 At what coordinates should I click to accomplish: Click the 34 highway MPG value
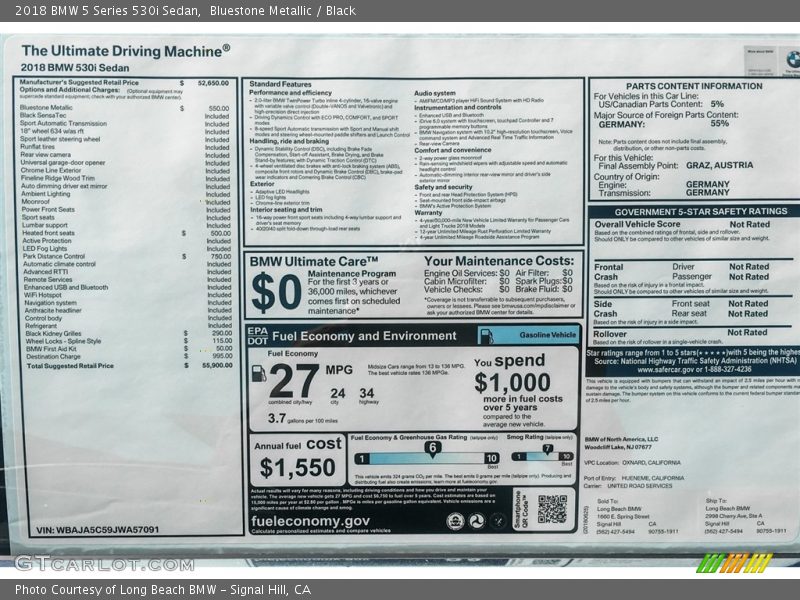pyautogui.click(x=366, y=393)
